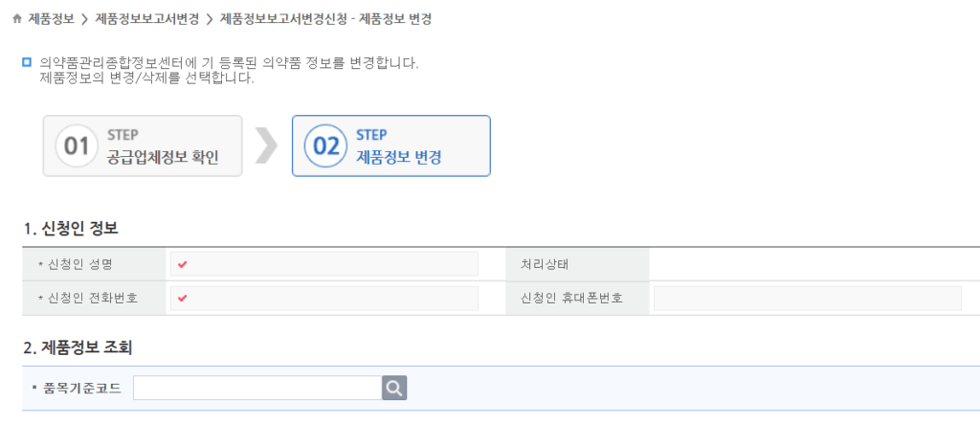Select the 제품정보 변경 step label

tap(398, 157)
